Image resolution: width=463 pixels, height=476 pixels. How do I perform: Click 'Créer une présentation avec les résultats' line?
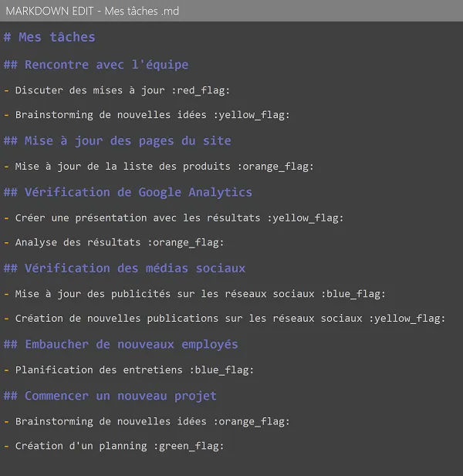click(x=174, y=218)
